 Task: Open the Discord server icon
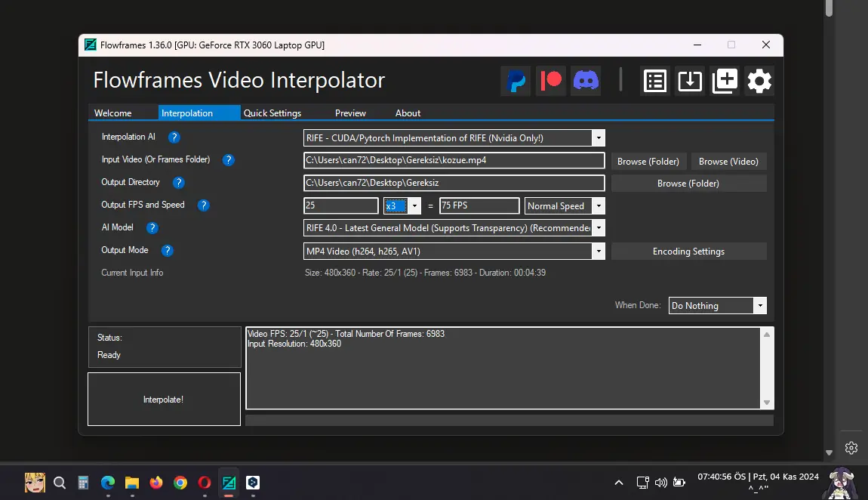pyautogui.click(x=586, y=81)
